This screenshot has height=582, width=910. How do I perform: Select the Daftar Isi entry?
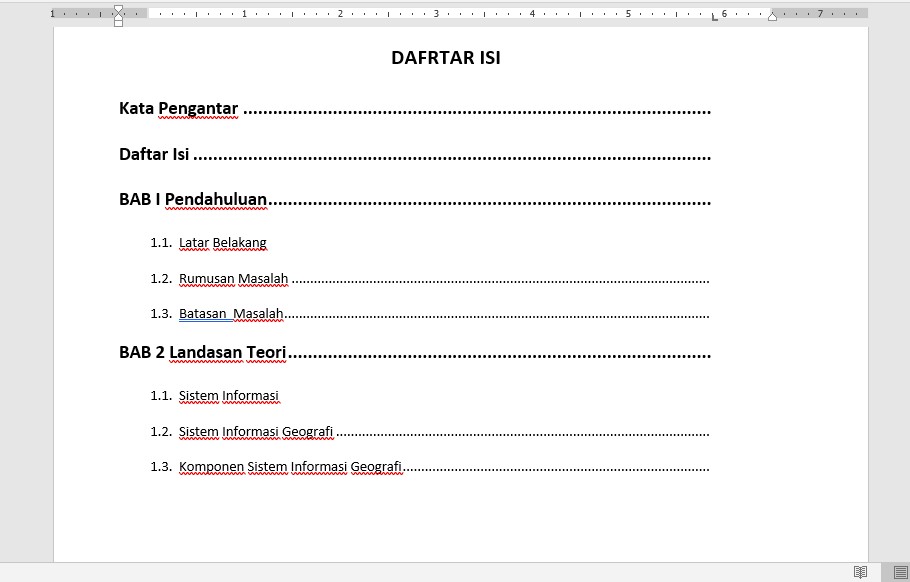[153, 155]
